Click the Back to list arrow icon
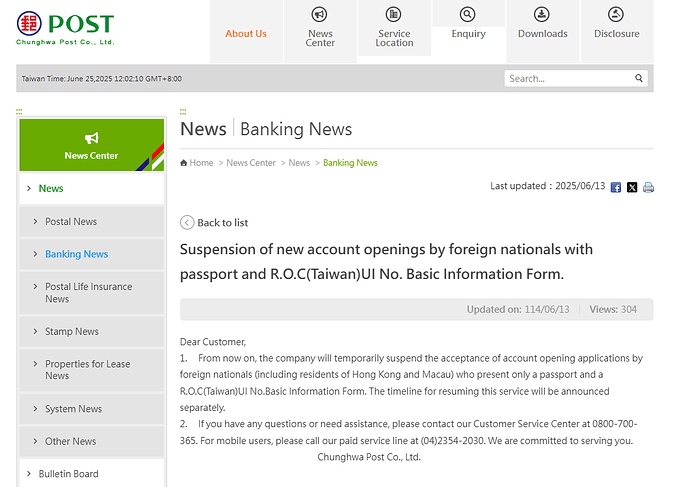The height and width of the screenshot is (487, 690). click(x=187, y=222)
